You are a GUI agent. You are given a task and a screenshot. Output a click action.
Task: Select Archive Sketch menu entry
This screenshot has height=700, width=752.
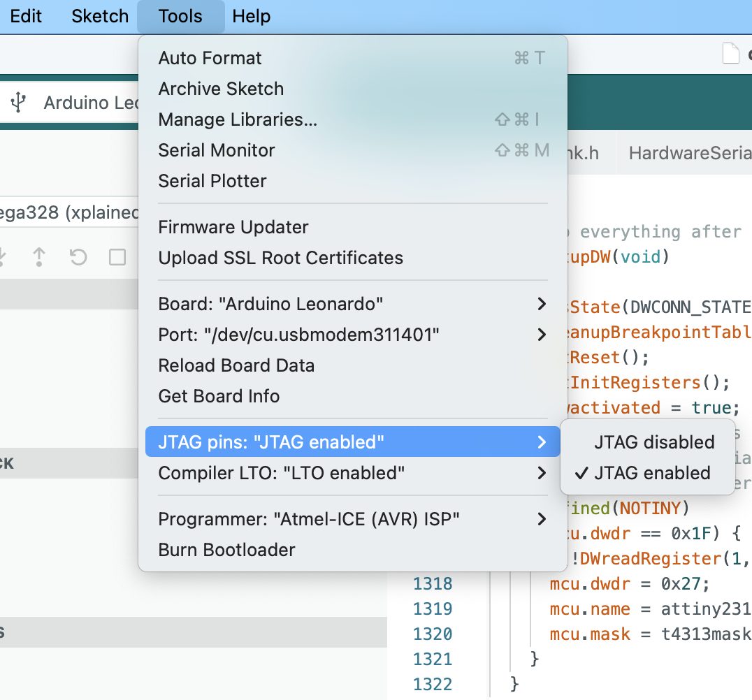tap(352, 89)
